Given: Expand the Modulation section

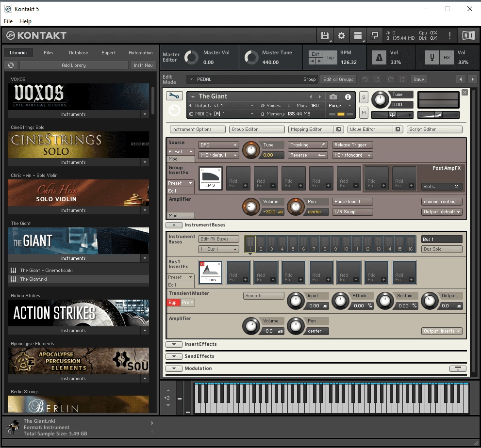Looking at the screenshot, I should 174,368.
